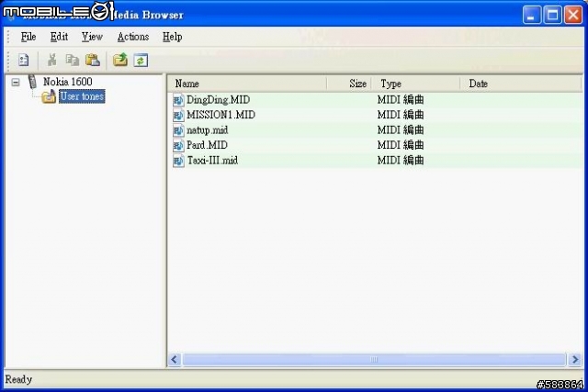
Task: Click the MIDI type cell of Taxi-III.mid
Action: (401, 161)
